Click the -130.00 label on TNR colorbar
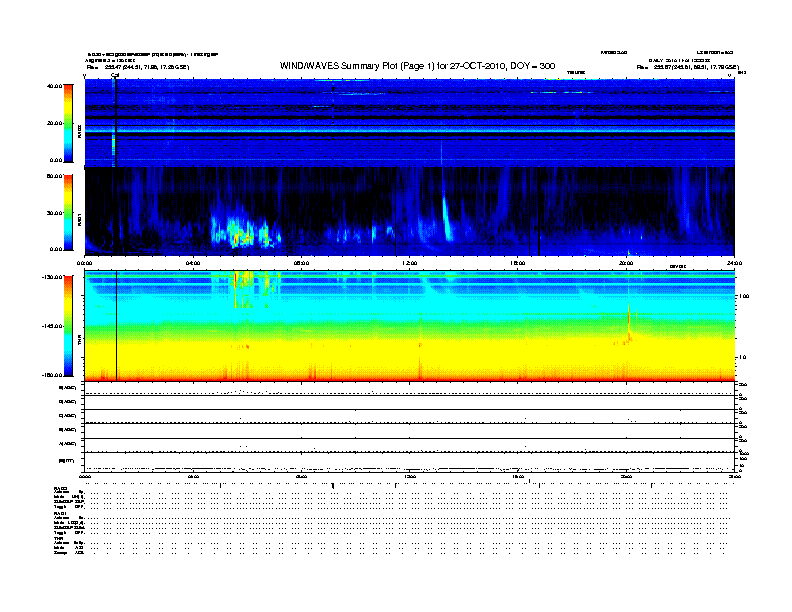 coord(52,277)
